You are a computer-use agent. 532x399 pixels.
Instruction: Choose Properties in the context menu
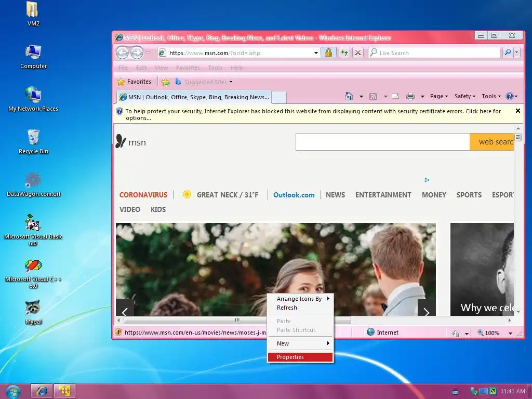click(300, 357)
